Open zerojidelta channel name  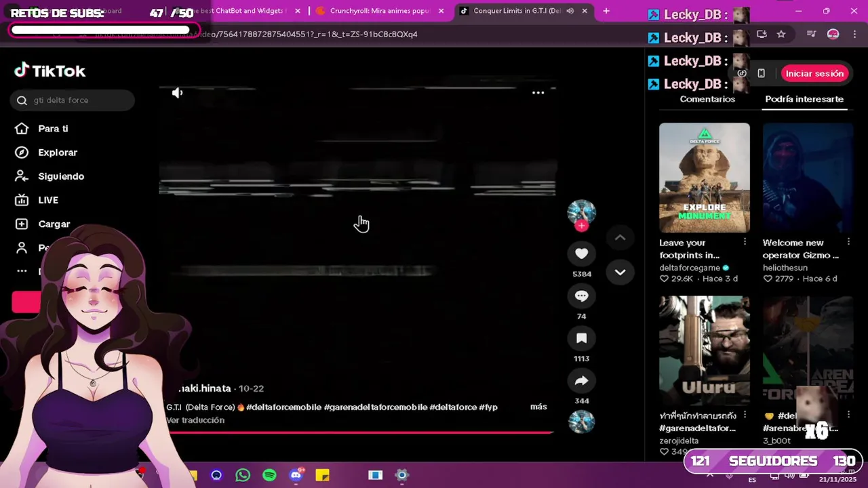tap(679, 441)
